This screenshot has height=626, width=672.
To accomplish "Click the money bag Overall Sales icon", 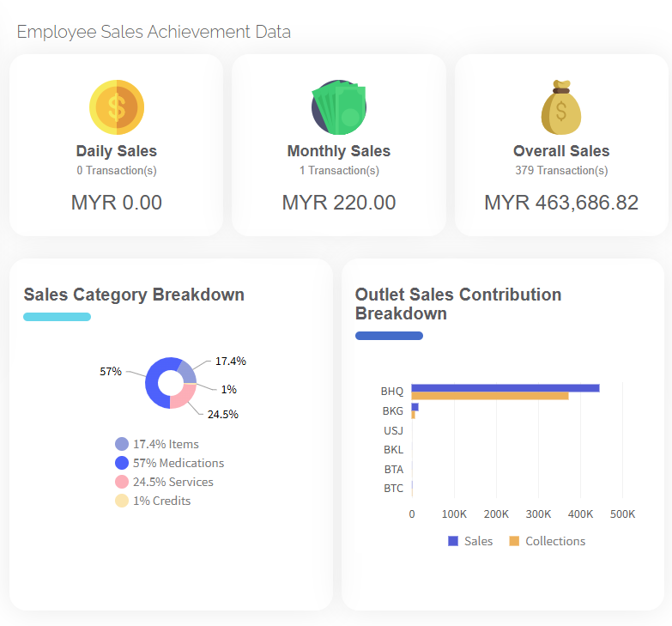I will coord(561,109).
